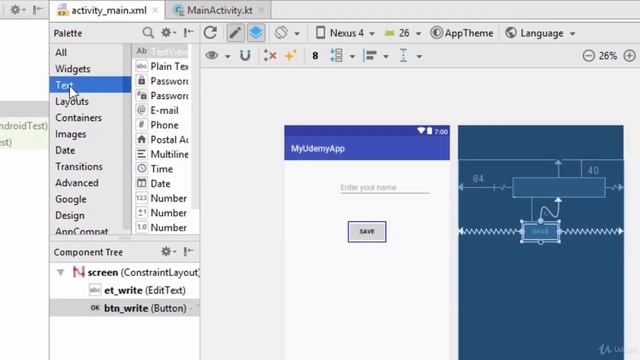
Task: Set default margin value 8
Action: click(x=315, y=56)
